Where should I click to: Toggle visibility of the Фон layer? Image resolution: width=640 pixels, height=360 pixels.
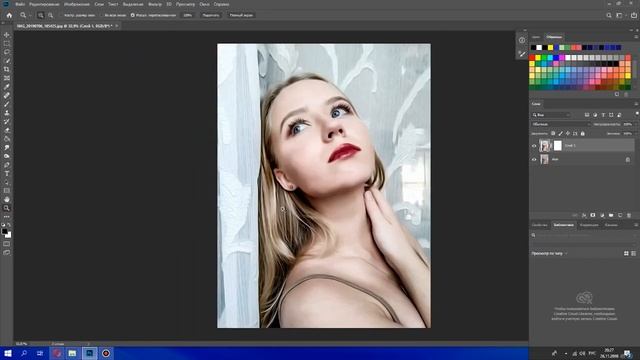[534, 160]
